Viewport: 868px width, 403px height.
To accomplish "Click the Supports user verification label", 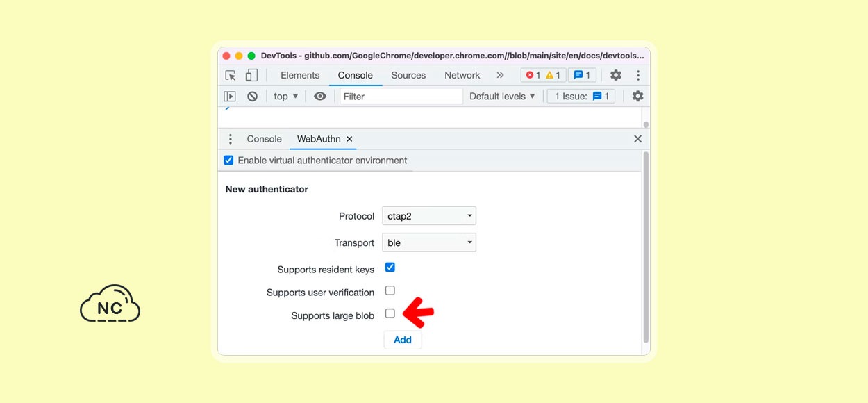I will [x=321, y=293].
